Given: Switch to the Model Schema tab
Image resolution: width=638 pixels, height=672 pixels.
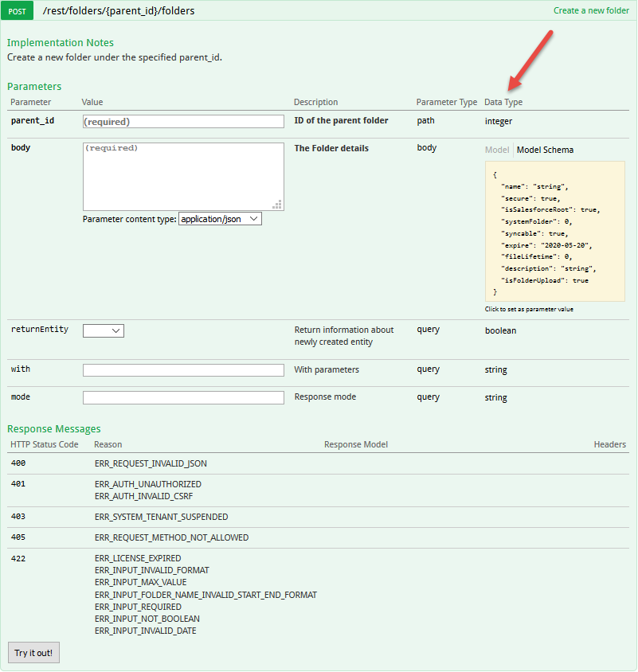Looking at the screenshot, I should (x=545, y=150).
